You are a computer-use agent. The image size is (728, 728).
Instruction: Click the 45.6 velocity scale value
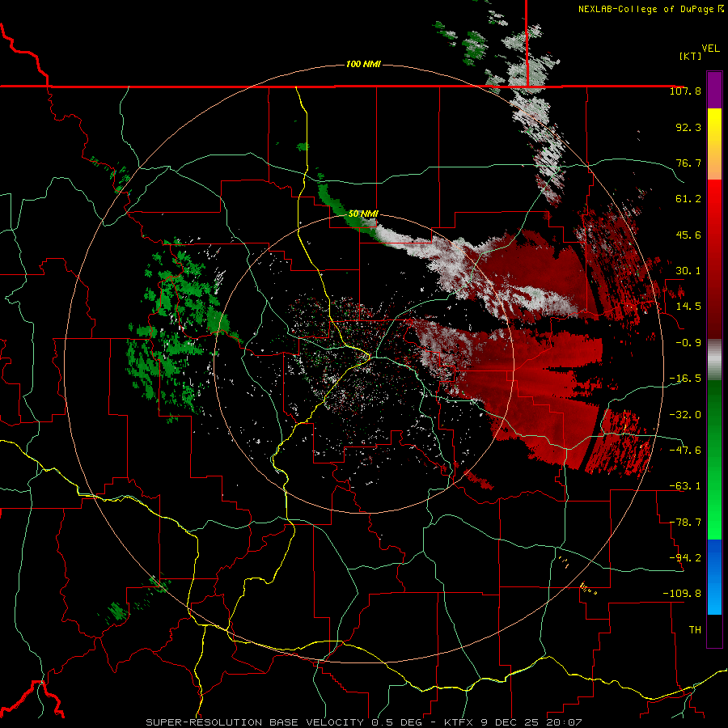[688, 235]
